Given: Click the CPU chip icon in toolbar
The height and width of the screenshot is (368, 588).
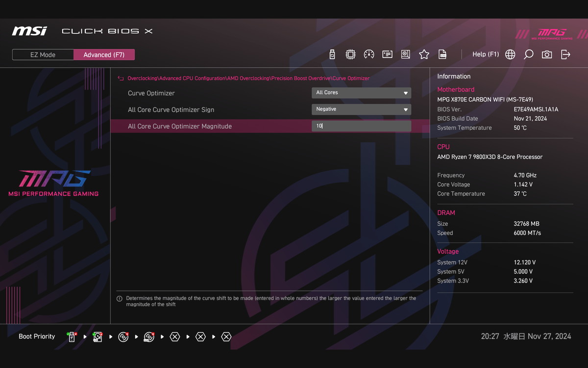Looking at the screenshot, I should pos(350,54).
